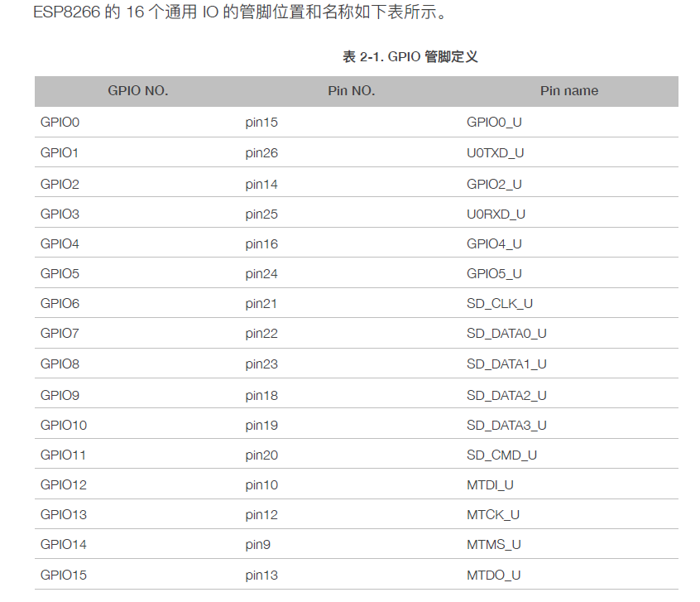The width and height of the screenshot is (700, 602).
Task: Click the U0RXD_U pin name
Action: pos(496,214)
